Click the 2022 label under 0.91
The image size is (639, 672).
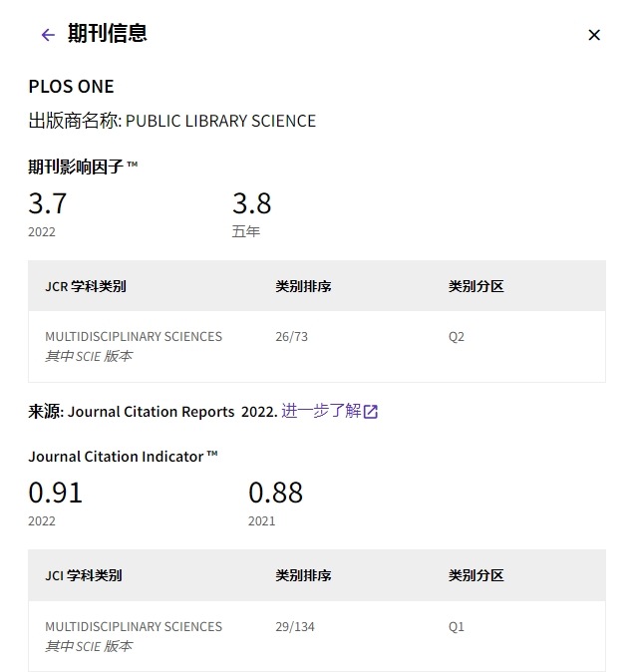point(42,521)
